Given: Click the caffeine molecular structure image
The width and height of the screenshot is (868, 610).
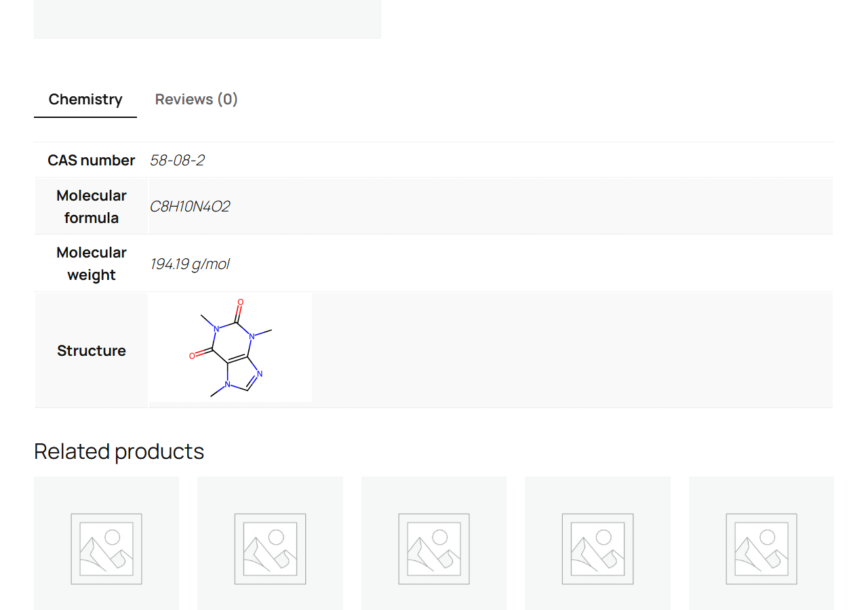Looking at the screenshot, I should [231, 348].
